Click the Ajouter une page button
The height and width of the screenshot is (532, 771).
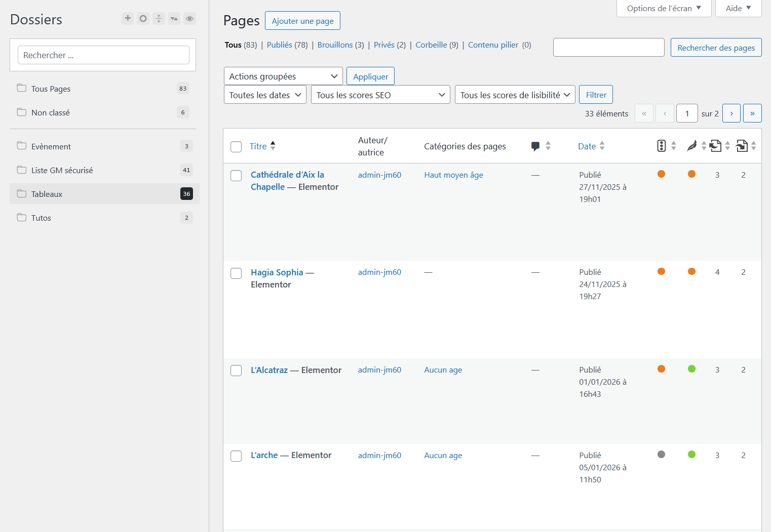302,21
